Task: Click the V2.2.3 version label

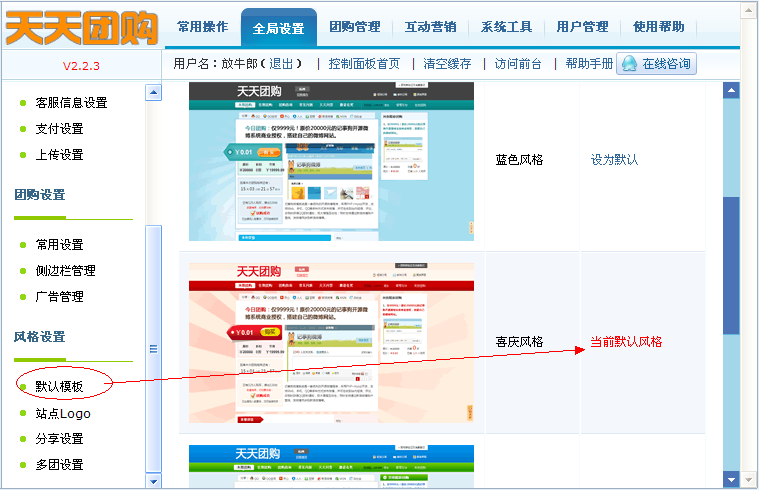Action: click(x=81, y=66)
